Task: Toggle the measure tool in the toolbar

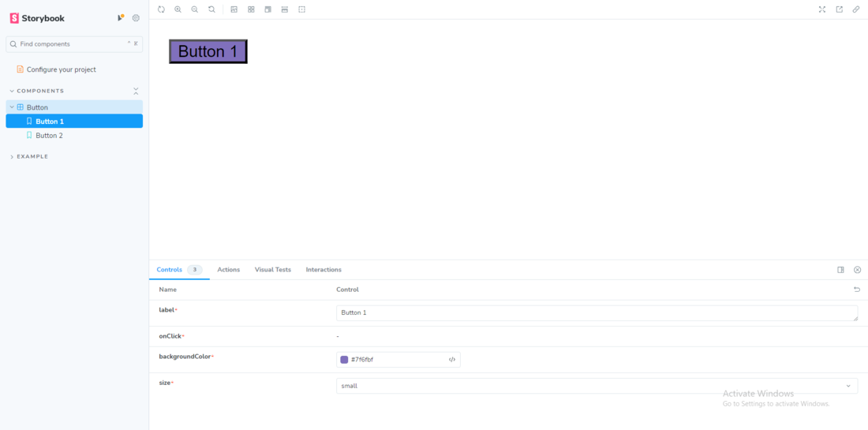Action: point(285,9)
